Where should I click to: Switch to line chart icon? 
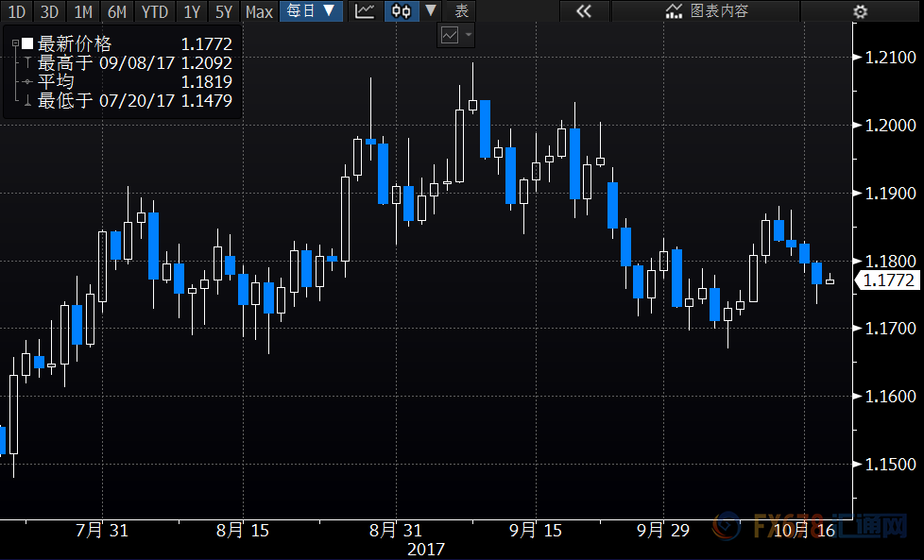[x=365, y=11]
